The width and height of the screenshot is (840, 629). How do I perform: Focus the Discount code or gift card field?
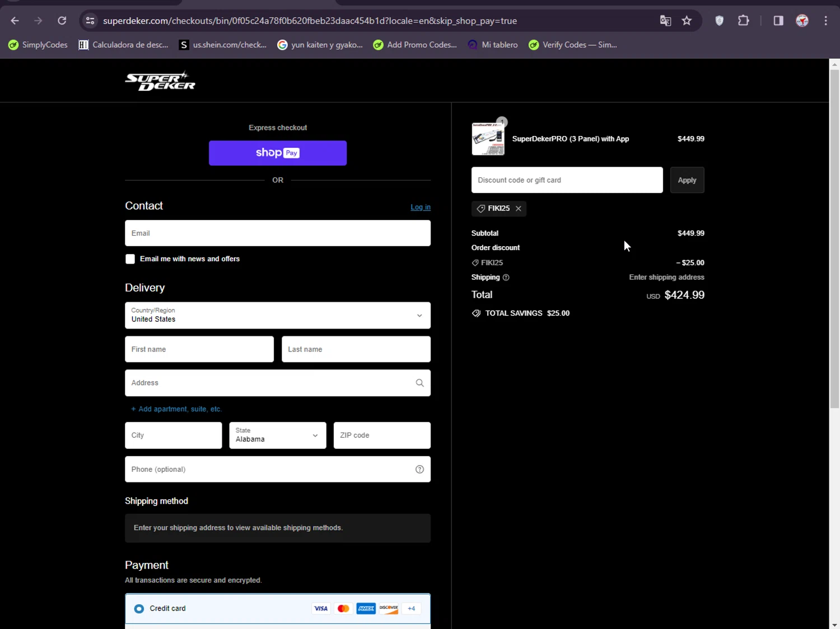[567, 180]
